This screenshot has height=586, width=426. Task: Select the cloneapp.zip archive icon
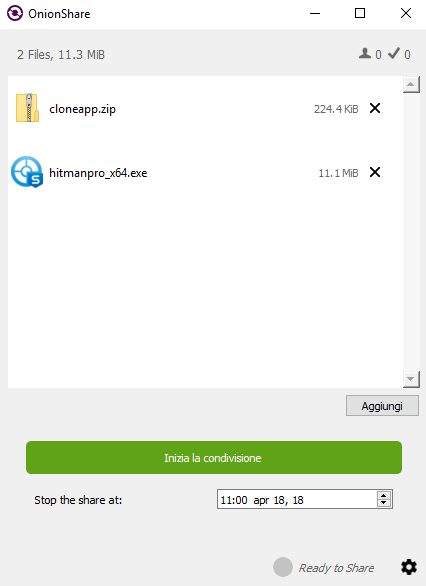coord(27,108)
